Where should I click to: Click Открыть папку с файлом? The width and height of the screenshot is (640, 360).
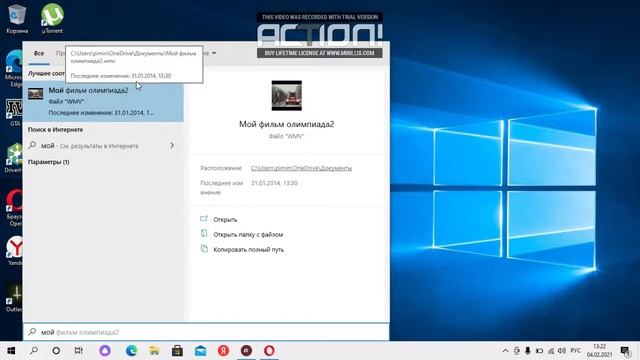point(248,235)
